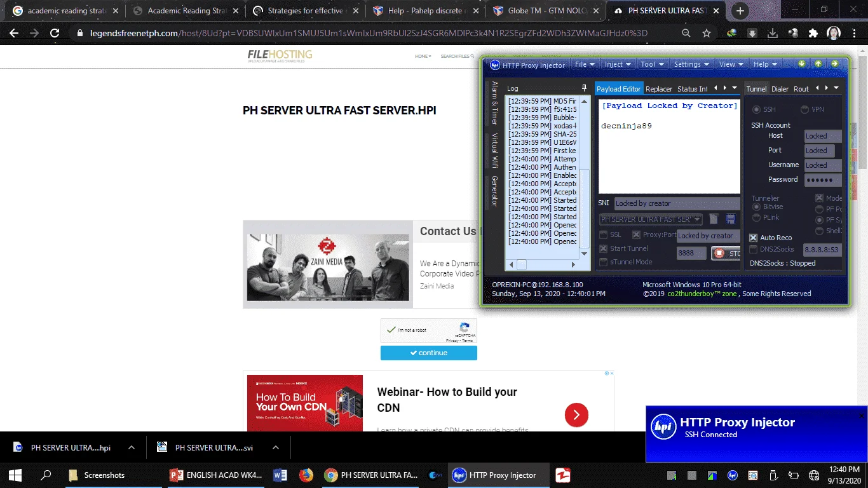Switch to the Replacer tab
The width and height of the screenshot is (868, 488).
pyautogui.click(x=659, y=89)
